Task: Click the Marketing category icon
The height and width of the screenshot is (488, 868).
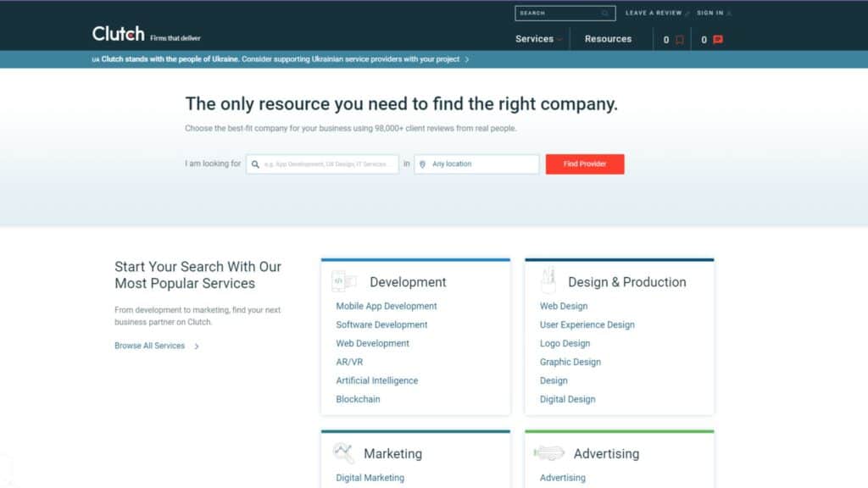Action: [x=343, y=453]
